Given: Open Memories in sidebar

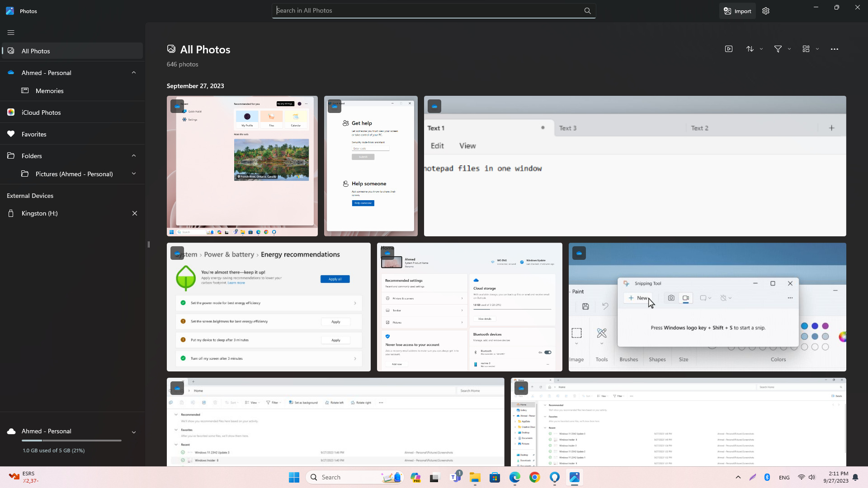Looking at the screenshot, I should pos(49,91).
